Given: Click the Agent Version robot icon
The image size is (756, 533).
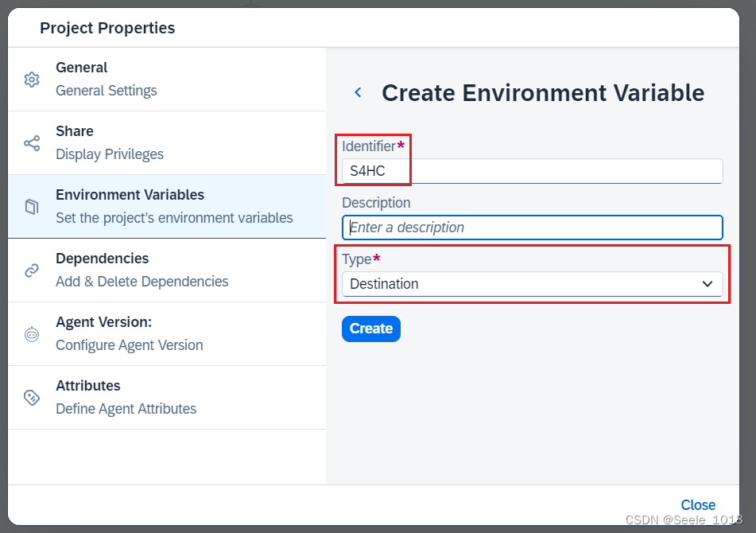Looking at the screenshot, I should coord(32,334).
